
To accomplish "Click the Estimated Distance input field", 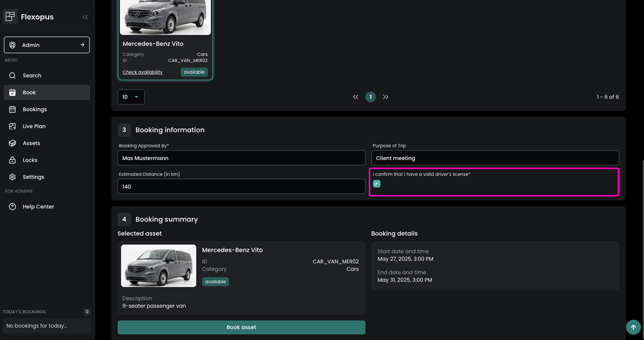I will coord(241,187).
